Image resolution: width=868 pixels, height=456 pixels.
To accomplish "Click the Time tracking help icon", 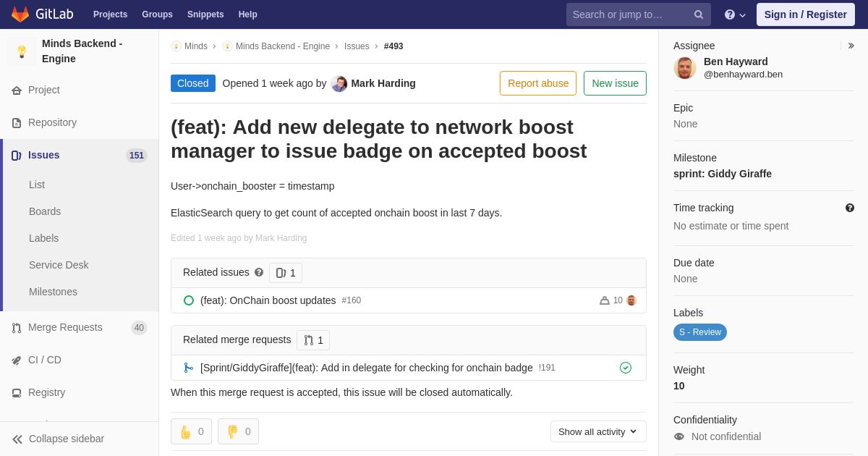I will [850, 208].
